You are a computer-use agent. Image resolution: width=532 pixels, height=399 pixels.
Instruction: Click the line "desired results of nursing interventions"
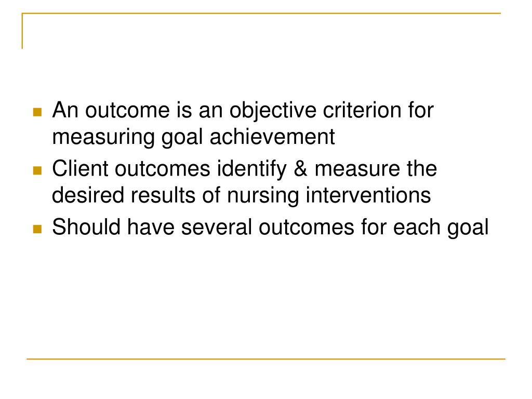[241, 195]
